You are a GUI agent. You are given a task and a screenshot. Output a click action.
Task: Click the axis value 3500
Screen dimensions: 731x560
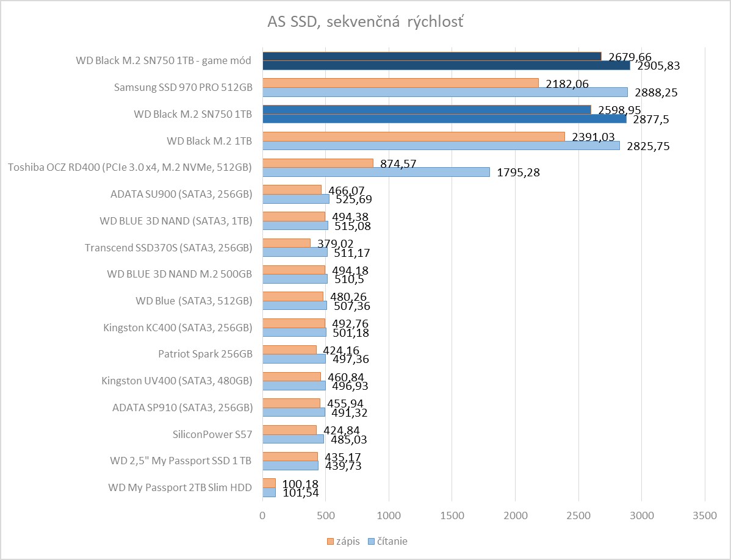tap(705, 515)
